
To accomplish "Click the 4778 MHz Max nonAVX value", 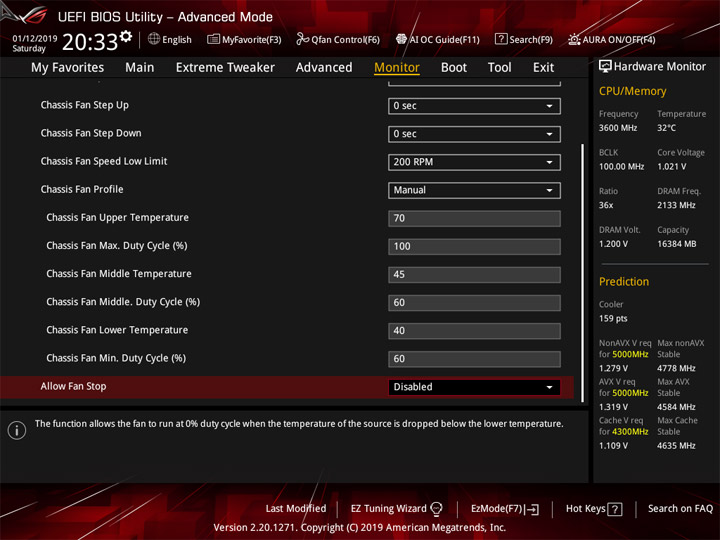I will pyautogui.click(x=676, y=368).
